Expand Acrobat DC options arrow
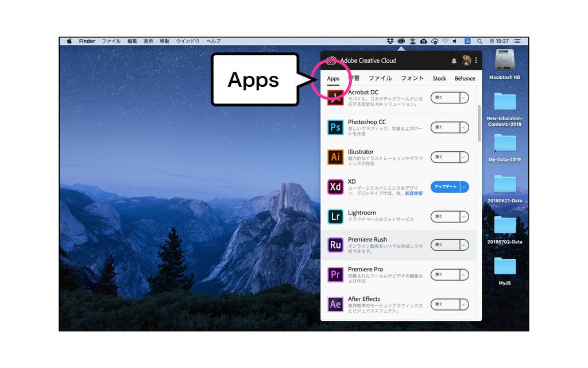Screen dimensions: 588x368 (464, 98)
